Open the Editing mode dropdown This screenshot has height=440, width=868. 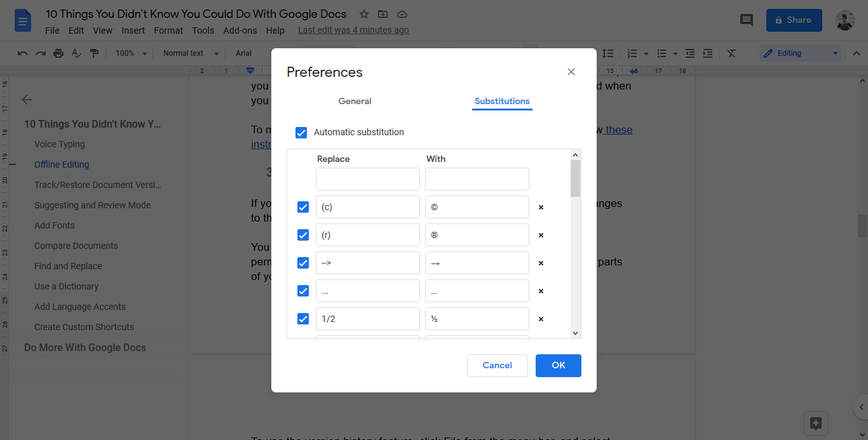[801, 53]
